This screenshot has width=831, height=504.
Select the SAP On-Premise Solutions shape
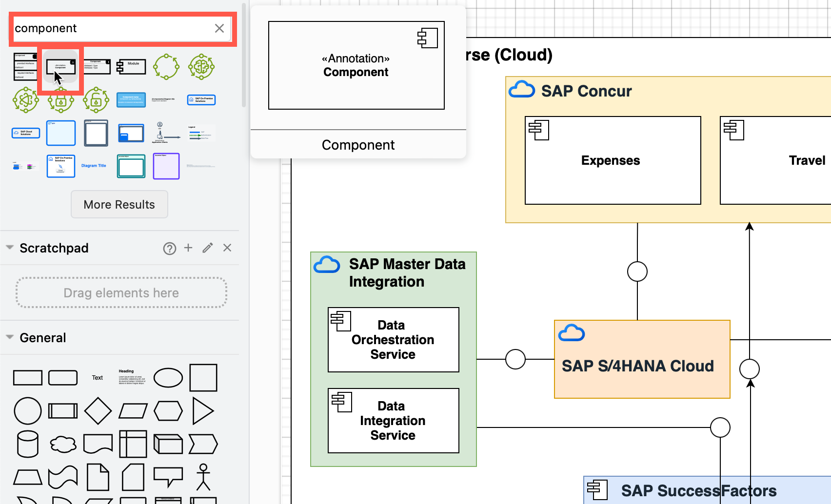(x=201, y=100)
